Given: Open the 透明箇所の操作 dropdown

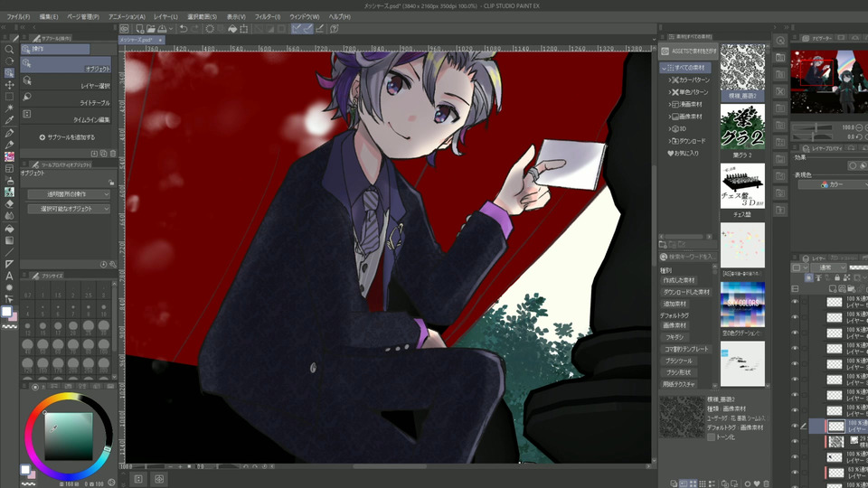Looking at the screenshot, I should pos(69,194).
